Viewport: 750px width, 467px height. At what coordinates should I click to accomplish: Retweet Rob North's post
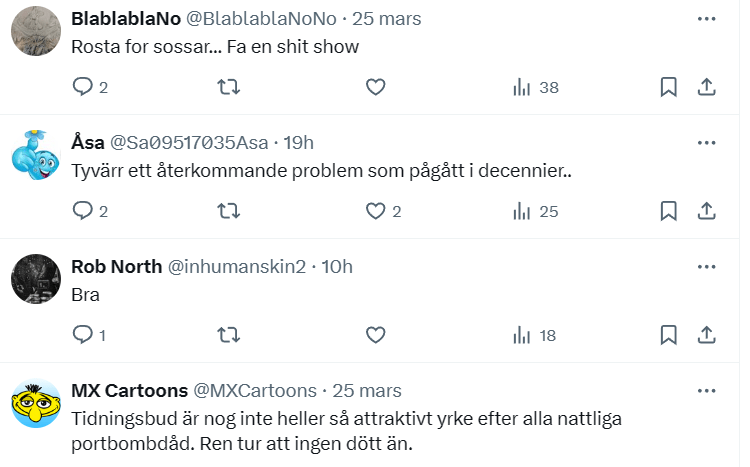(x=228, y=335)
